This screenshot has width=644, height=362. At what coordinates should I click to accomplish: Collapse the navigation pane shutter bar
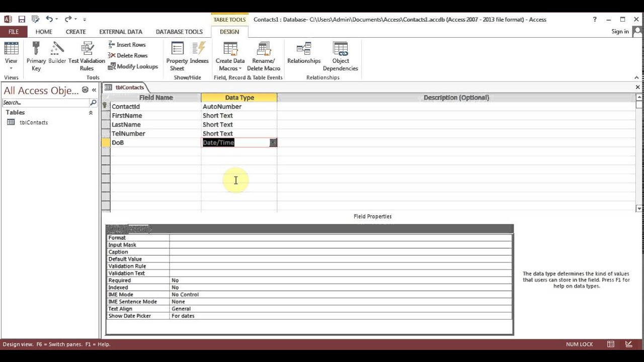point(94,90)
